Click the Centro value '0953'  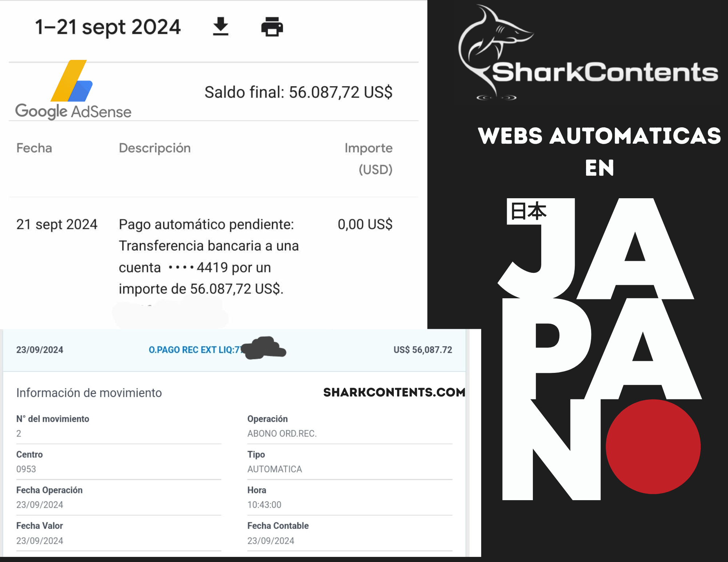coord(26,469)
